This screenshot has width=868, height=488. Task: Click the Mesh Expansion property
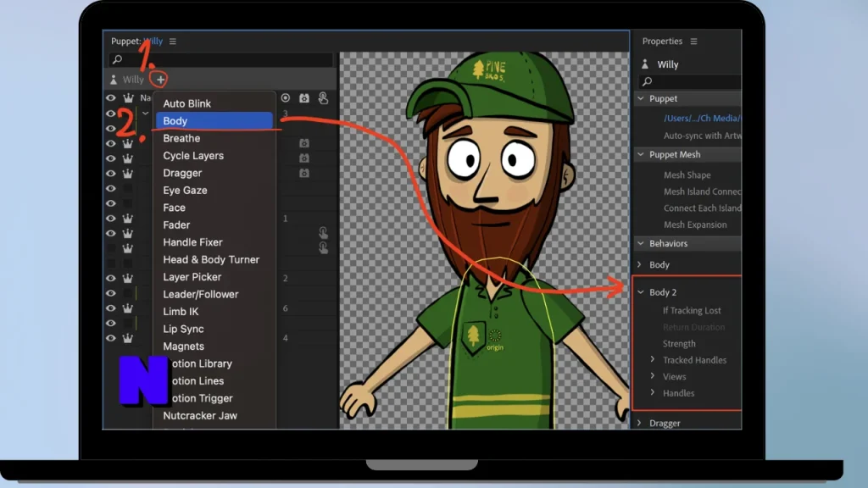(695, 225)
